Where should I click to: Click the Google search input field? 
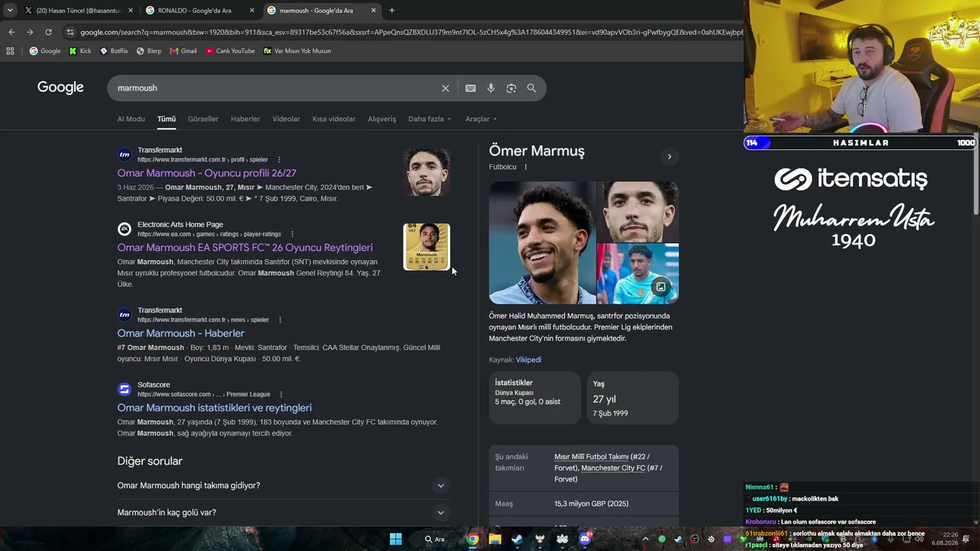point(276,88)
